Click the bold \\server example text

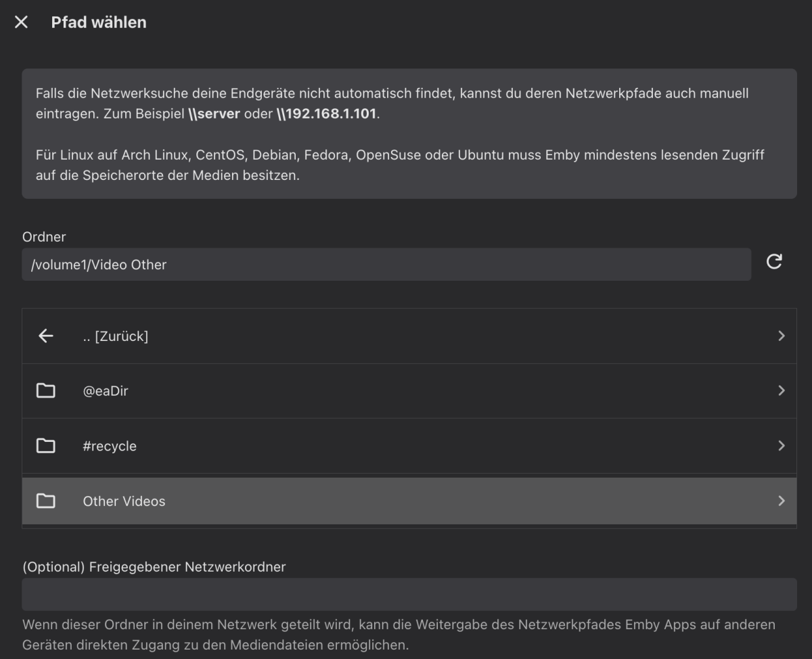[x=214, y=114]
